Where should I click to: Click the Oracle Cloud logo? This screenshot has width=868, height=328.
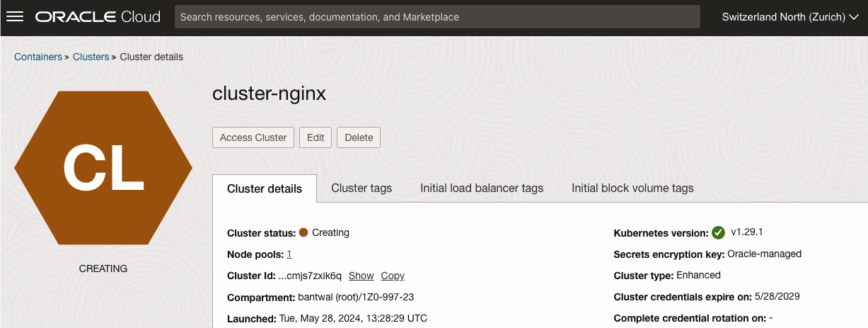point(98,16)
